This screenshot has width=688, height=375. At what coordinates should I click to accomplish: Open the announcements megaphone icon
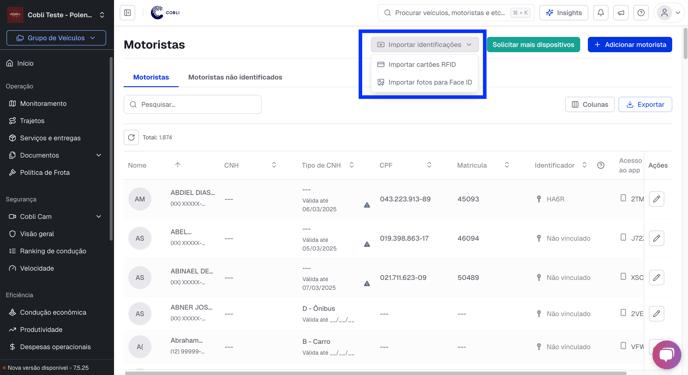[621, 13]
